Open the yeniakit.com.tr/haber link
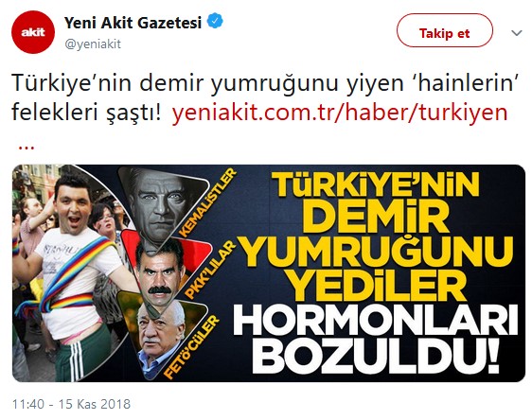 click(340, 113)
